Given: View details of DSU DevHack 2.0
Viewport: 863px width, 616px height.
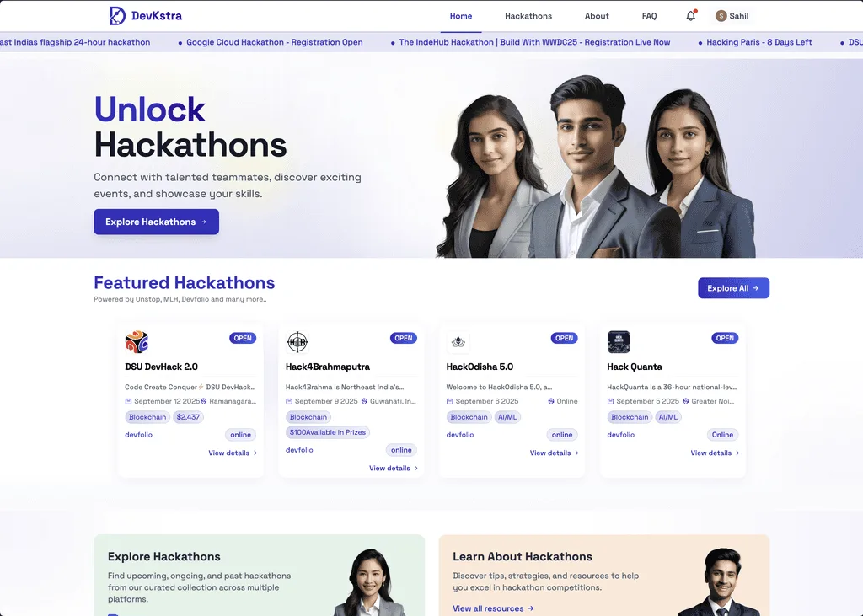Looking at the screenshot, I should coord(233,453).
